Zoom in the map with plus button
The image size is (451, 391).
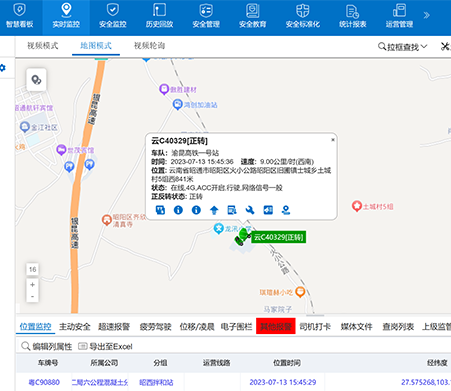tap(32, 285)
